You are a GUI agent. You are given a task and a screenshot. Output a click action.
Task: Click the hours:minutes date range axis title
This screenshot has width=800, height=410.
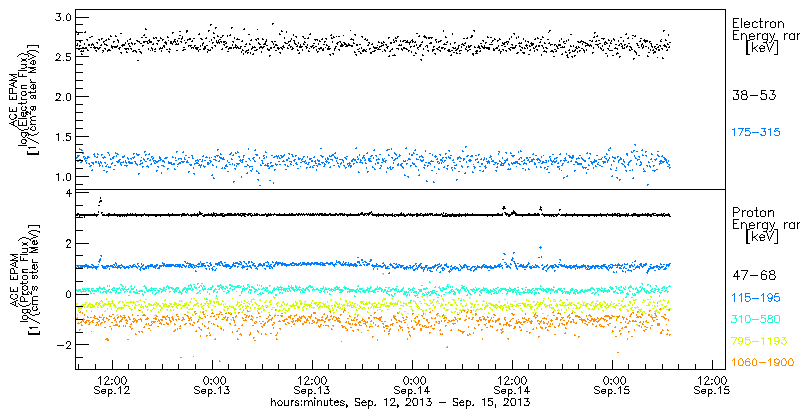pos(401,403)
